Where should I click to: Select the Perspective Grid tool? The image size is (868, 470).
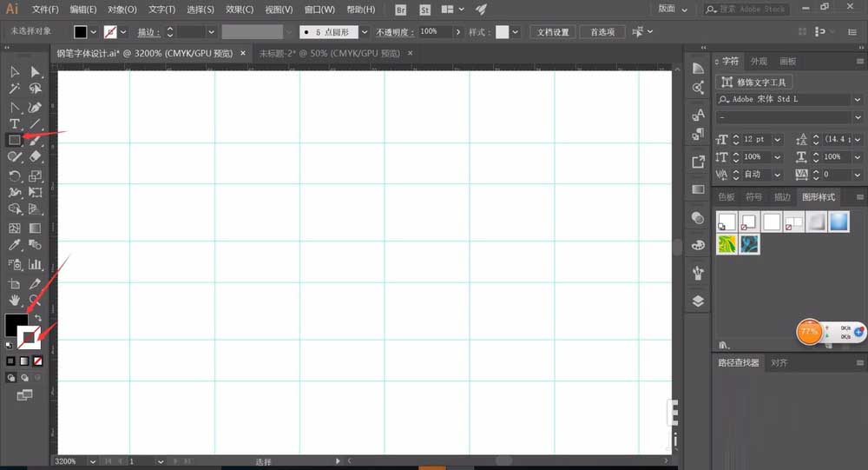pos(35,209)
